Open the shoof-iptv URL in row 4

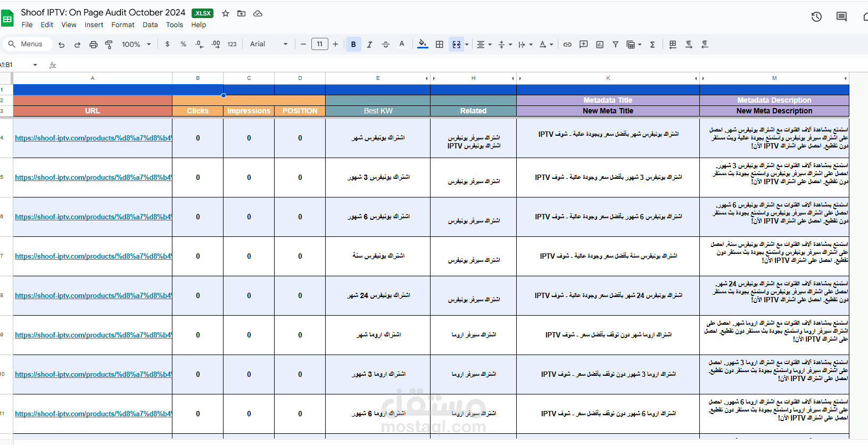click(x=93, y=138)
